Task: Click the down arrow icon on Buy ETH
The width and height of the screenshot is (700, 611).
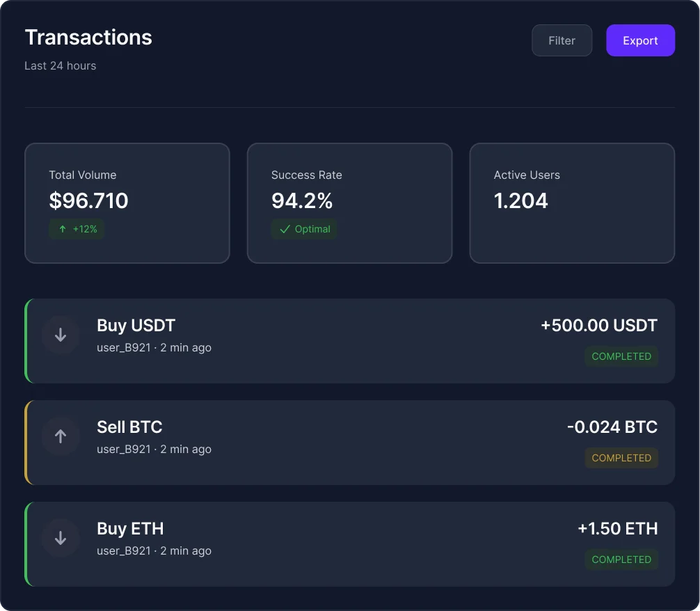Action: click(61, 538)
